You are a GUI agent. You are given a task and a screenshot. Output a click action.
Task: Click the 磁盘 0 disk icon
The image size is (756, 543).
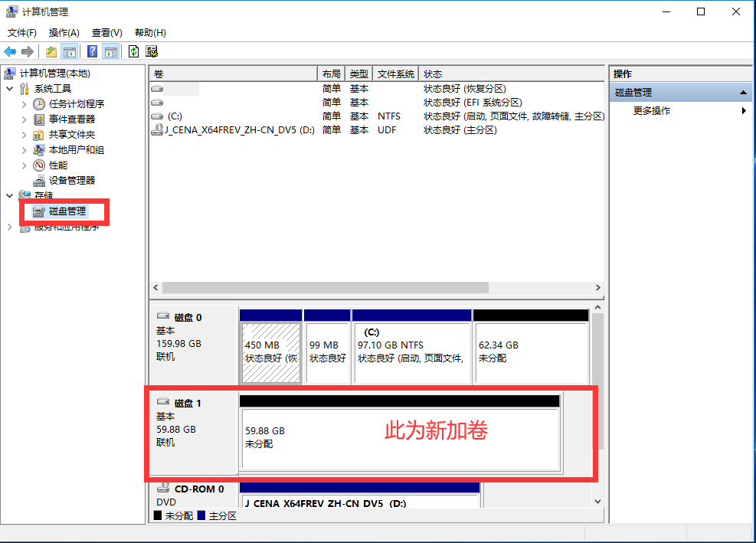click(163, 316)
